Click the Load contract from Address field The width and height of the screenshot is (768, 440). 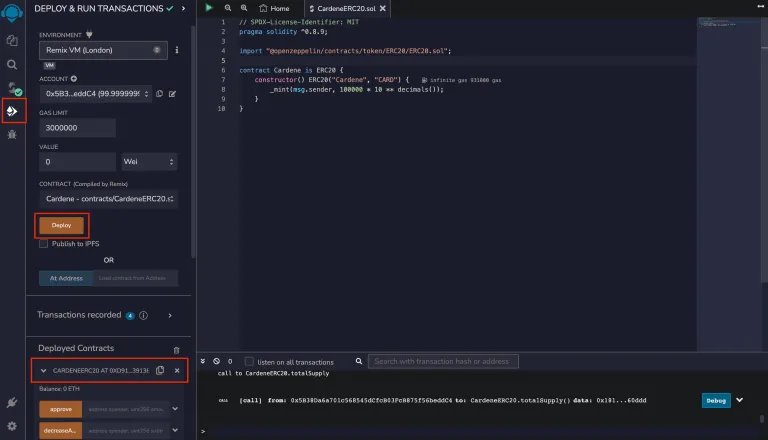tap(135, 278)
